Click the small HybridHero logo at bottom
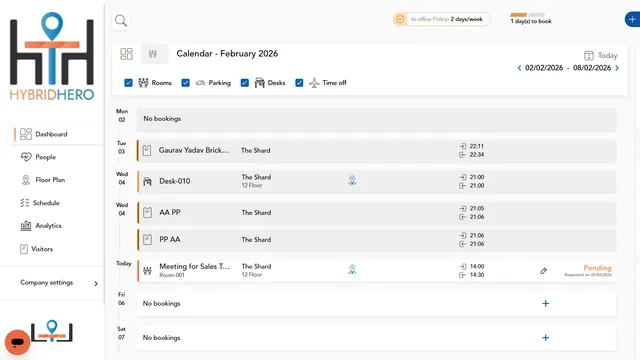This screenshot has height=360, width=640. coord(52,331)
